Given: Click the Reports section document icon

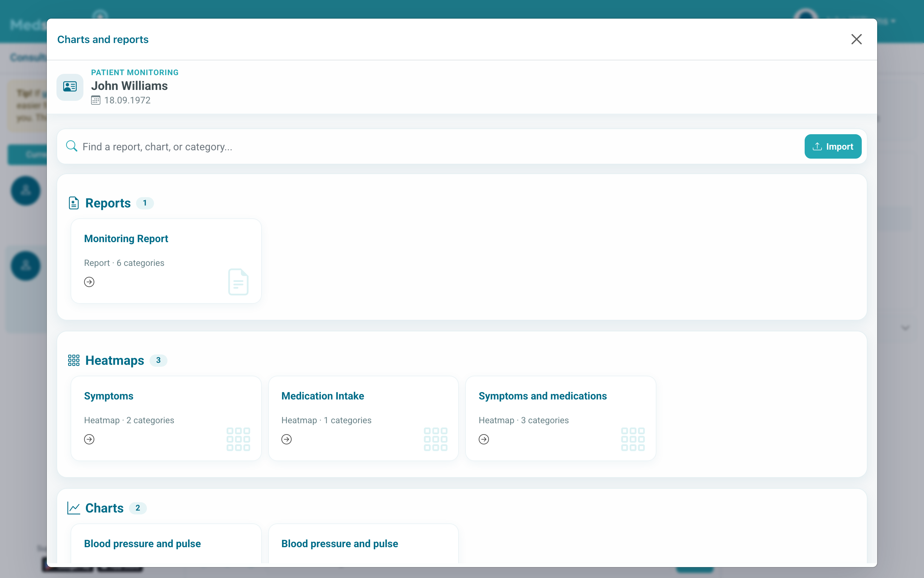Looking at the screenshot, I should (x=74, y=203).
